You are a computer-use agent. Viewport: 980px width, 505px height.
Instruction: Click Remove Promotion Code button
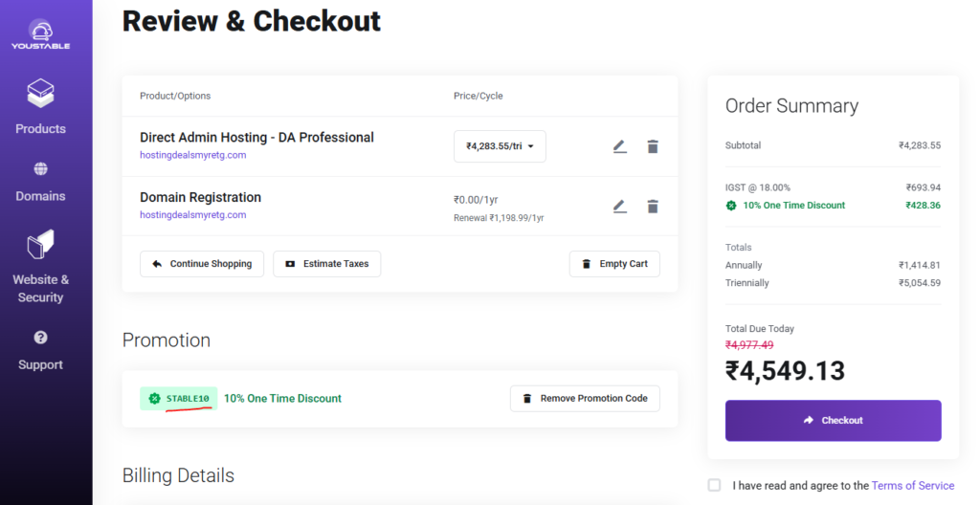click(x=585, y=398)
